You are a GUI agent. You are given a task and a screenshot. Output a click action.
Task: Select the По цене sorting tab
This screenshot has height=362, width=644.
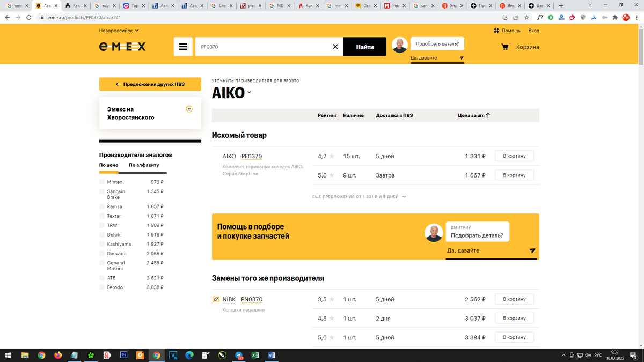(108, 165)
